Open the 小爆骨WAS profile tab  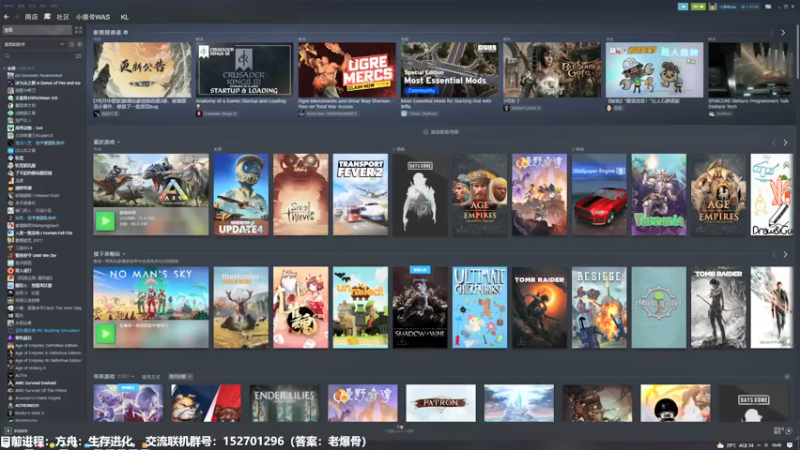93,17
